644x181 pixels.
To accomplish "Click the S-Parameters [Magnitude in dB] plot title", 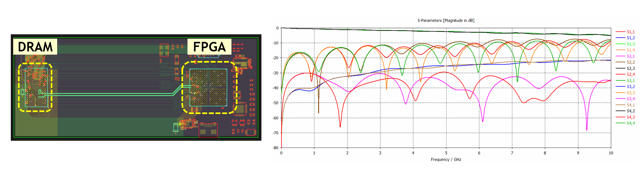I will point(446,20).
